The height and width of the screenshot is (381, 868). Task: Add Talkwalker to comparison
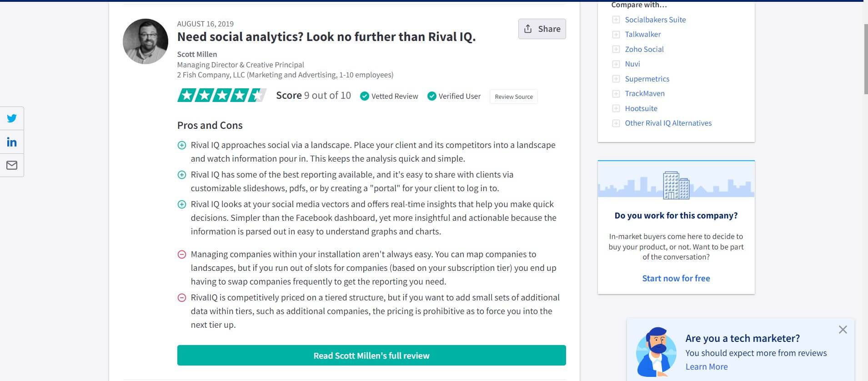[616, 35]
